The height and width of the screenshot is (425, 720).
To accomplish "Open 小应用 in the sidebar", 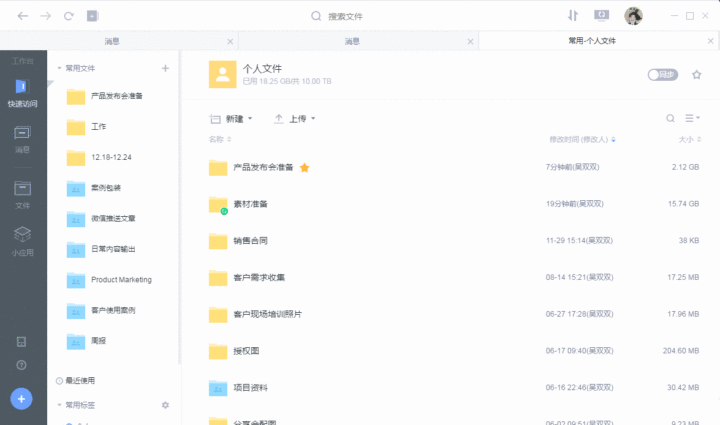I will pyautogui.click(x=22, y=241).
